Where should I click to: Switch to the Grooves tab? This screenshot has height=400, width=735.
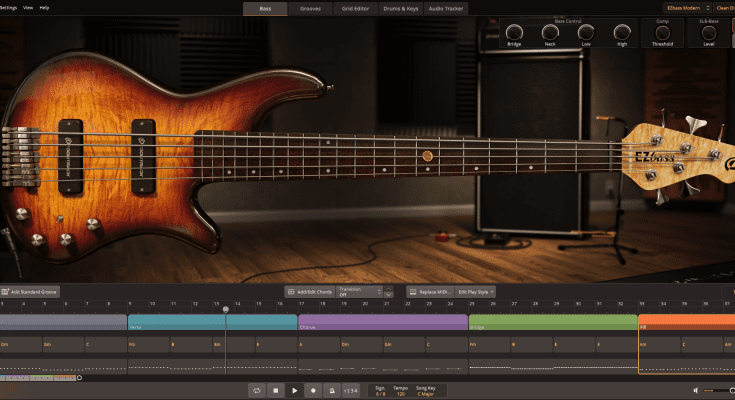pyautogui.click(x=310, y=8)
